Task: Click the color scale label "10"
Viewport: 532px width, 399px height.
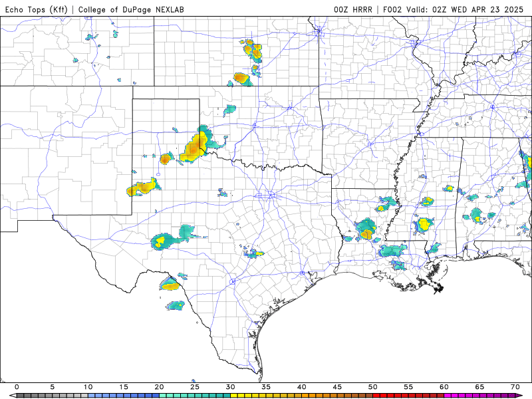Action: [x=88, y=387]
